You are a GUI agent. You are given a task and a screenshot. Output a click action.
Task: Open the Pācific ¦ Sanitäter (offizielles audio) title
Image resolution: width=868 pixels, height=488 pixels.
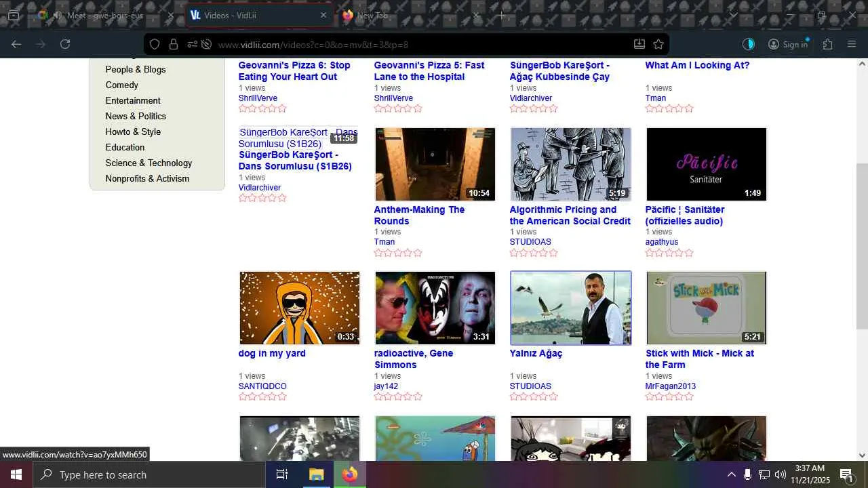685,215
